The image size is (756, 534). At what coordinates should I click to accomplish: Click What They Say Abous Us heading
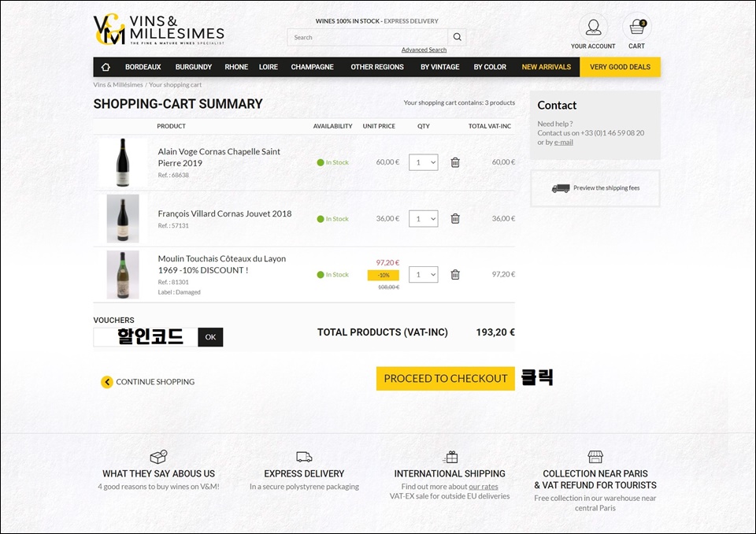pos(158,473)
